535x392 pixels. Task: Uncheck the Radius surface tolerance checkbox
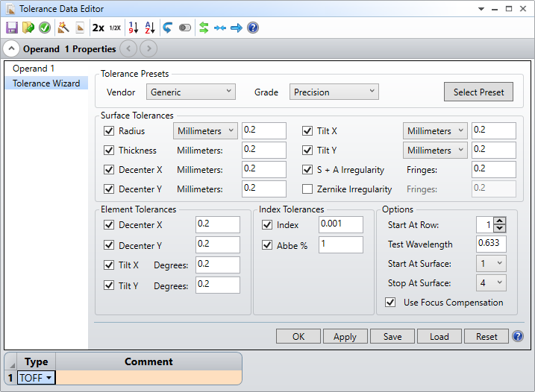click(x=109, y=131)
